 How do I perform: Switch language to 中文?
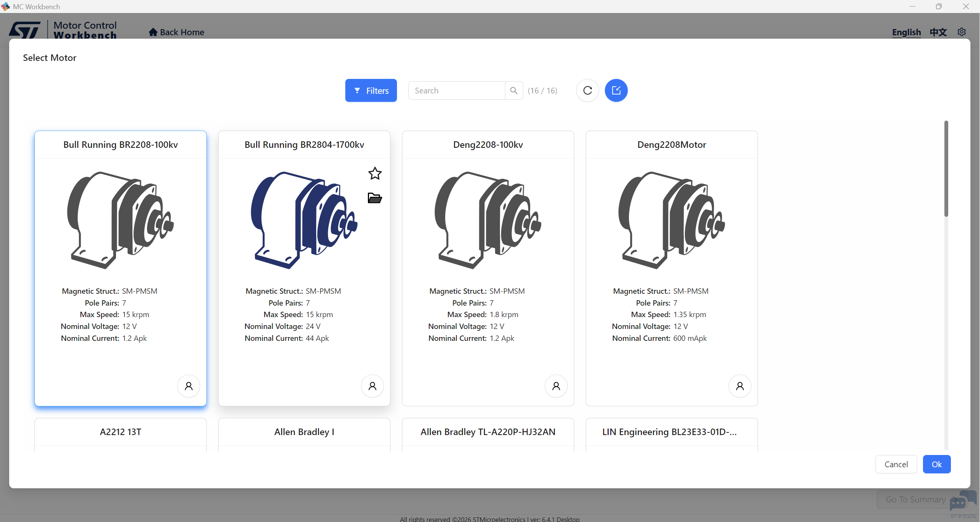(x=938, y=32)
